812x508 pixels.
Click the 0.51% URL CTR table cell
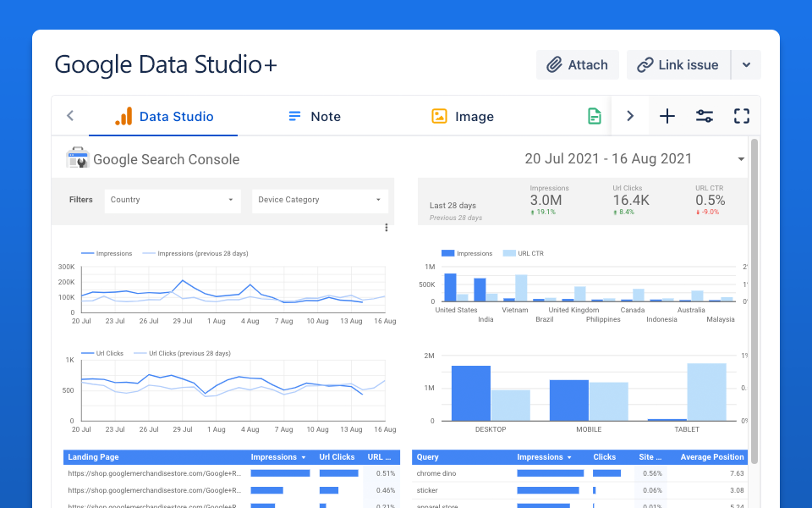coord(386,473)
